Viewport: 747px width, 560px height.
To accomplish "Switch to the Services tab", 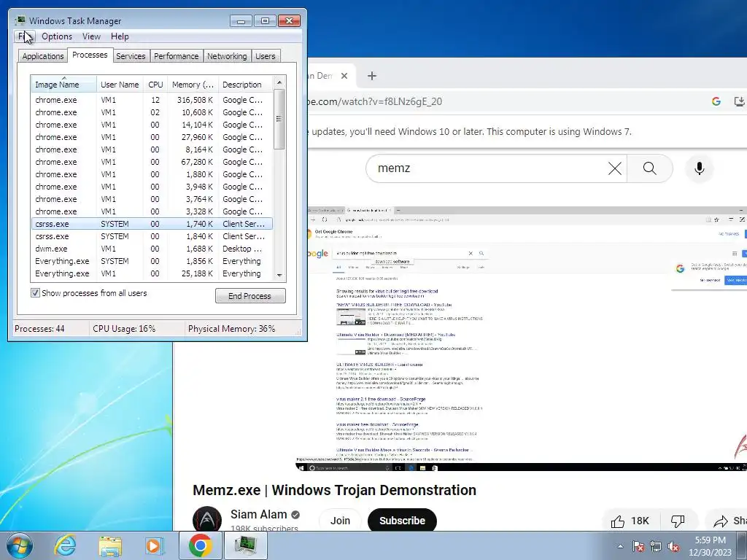I will [131, 56].
